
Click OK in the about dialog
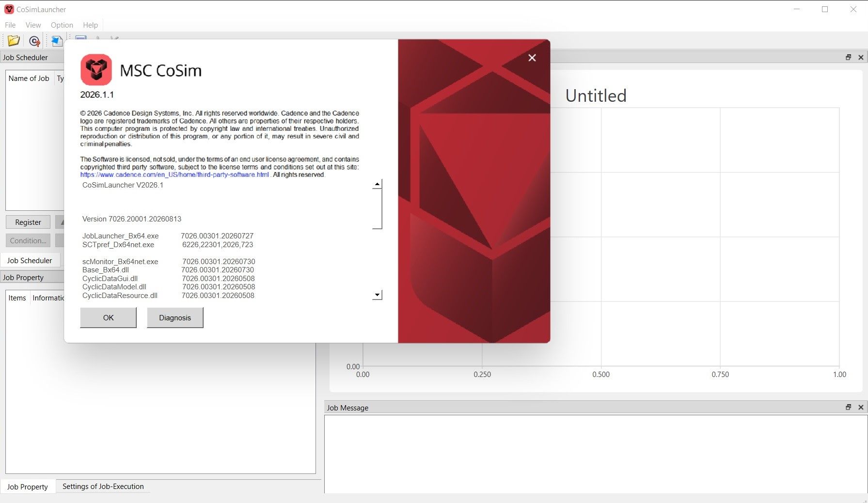tap(108, 318)
